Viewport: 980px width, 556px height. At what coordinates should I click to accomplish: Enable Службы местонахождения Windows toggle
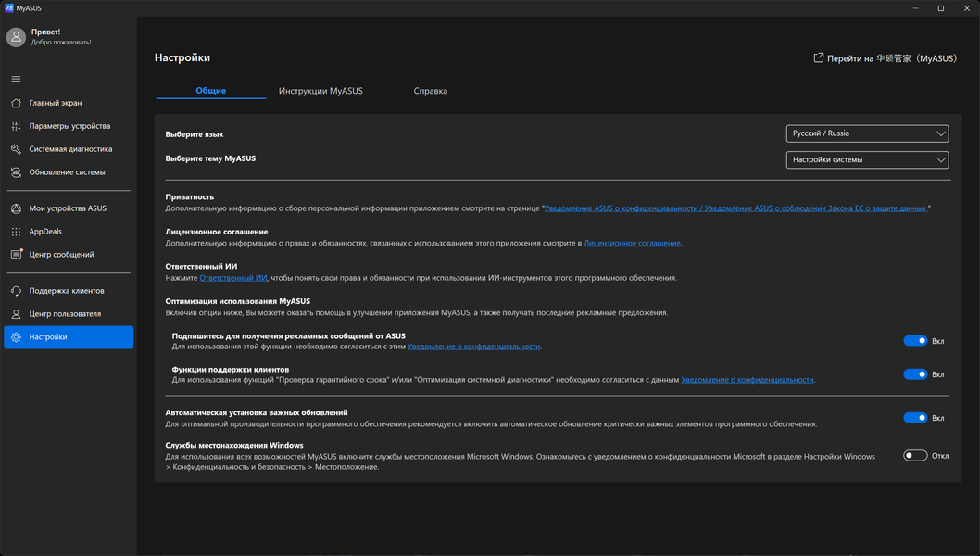click(x=915, y=455)
